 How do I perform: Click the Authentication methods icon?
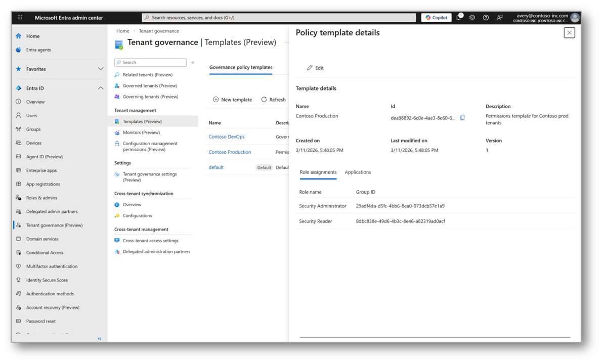pyautogui.click(x=18, y=294)
